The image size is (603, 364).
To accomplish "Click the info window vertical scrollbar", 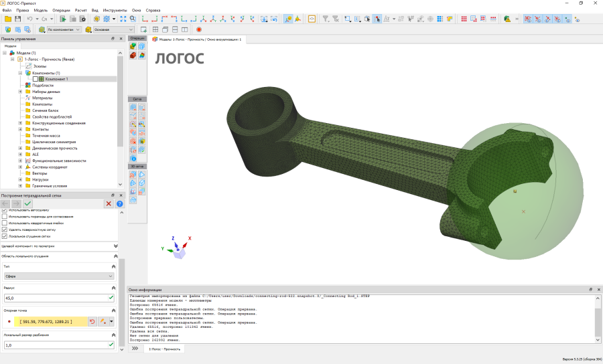I will [x=598, y=318].
